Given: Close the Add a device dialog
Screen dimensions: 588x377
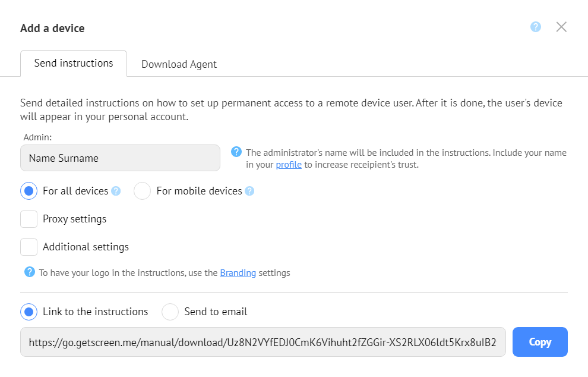Looking at the screenshot, I should pos(561,27).
